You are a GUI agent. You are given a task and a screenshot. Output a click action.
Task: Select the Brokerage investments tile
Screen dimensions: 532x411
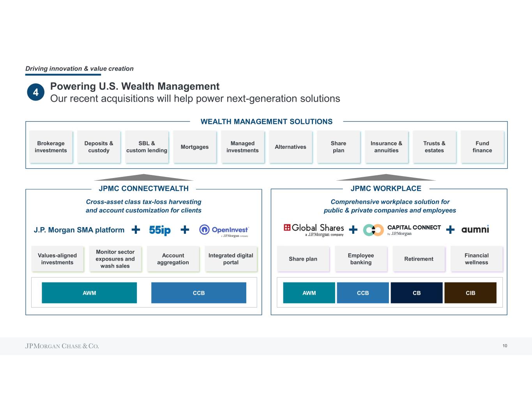pos(51,147)
